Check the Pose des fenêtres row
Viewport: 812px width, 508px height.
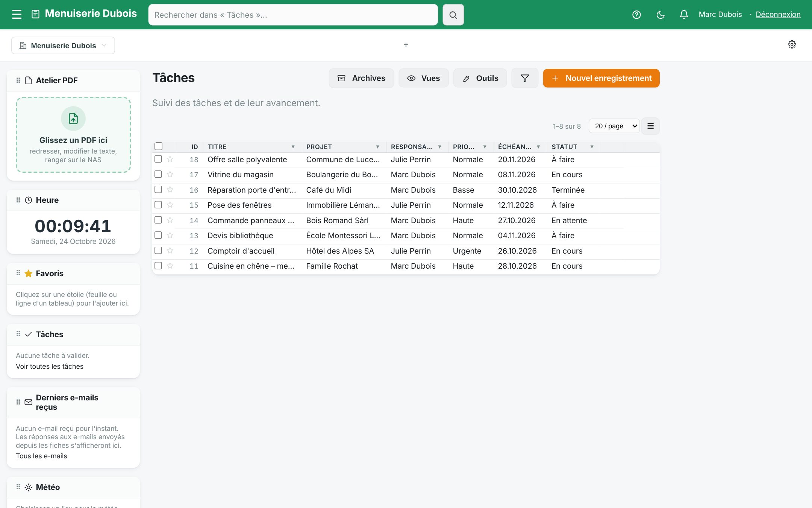point(158,205)
